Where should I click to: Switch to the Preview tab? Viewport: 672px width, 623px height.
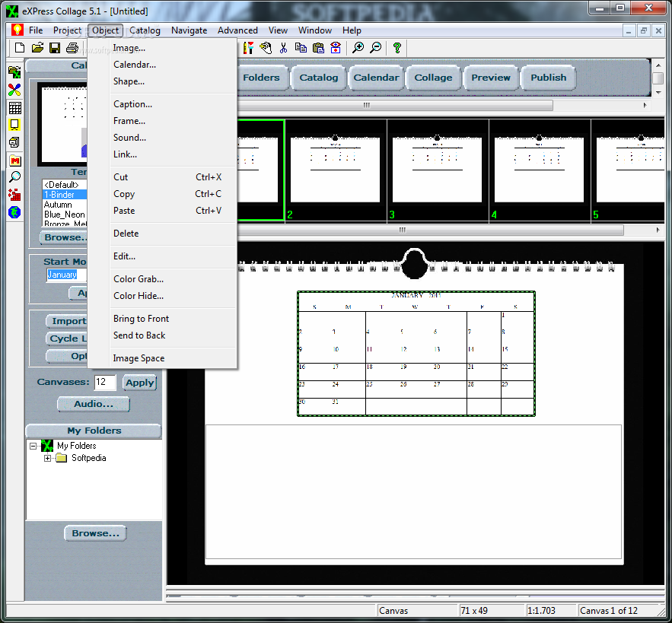coord(491,78)
